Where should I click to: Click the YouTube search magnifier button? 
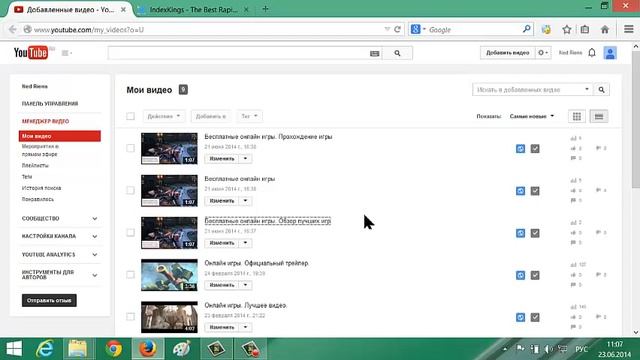tap(397, 53)
